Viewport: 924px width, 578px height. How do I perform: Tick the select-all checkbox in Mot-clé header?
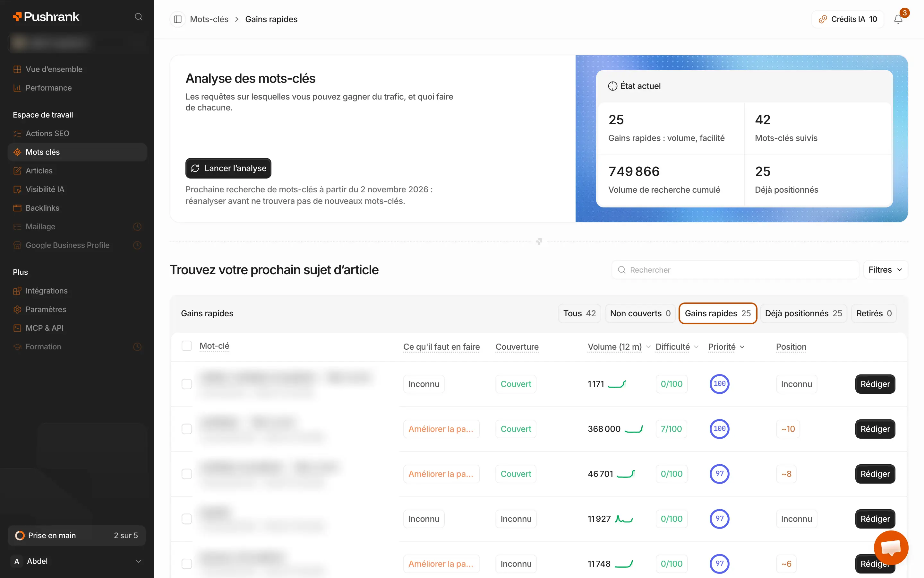[187, 346]
